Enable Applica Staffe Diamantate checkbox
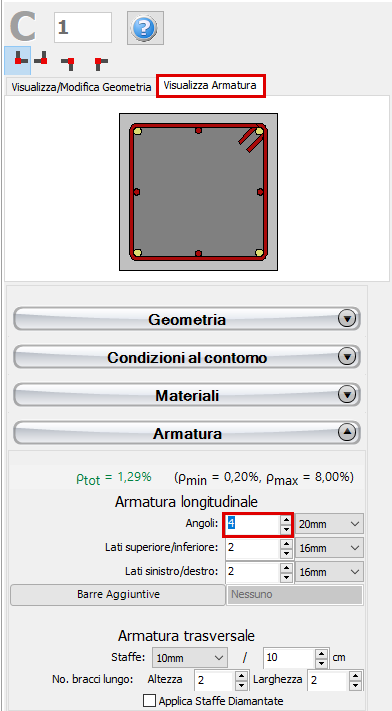The width and height of the screenshot is (392, 711). point(149,700)
